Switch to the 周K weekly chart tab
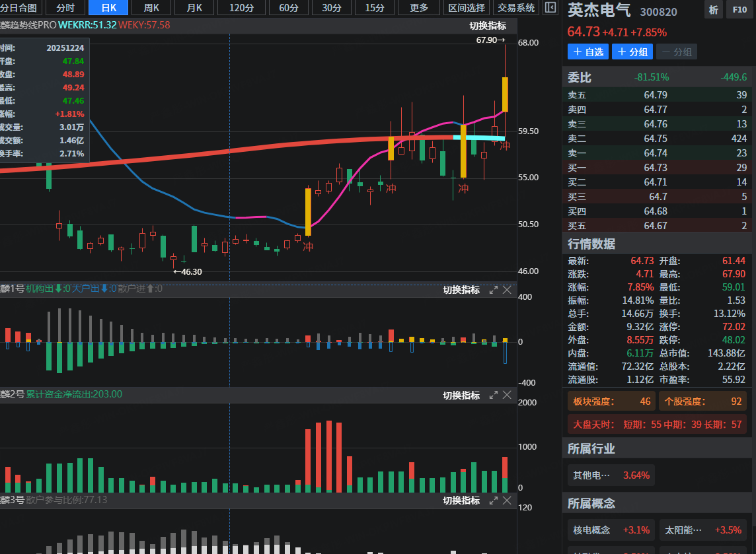Screen dimensions: 756x554 coord(151,8)
